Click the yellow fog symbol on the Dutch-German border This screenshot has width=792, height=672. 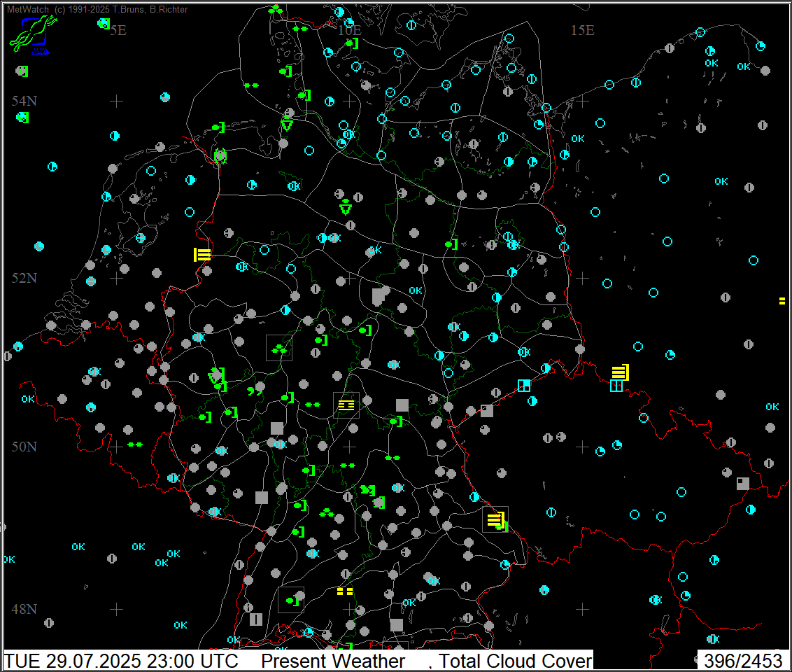[202, 255]
